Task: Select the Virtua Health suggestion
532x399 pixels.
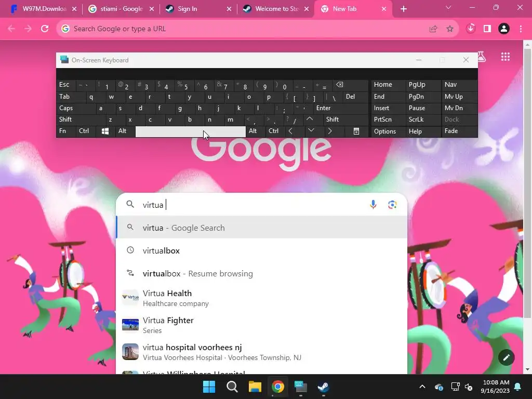Action: (262, 298)
